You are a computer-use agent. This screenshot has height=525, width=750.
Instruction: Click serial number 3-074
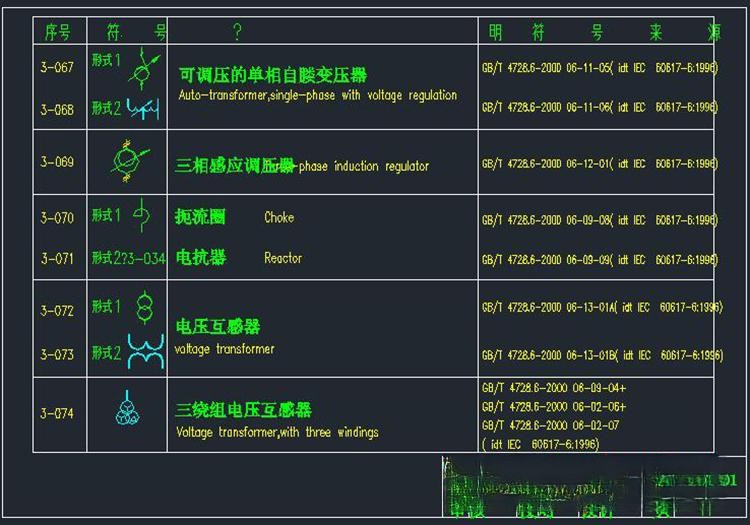[57, 414]
